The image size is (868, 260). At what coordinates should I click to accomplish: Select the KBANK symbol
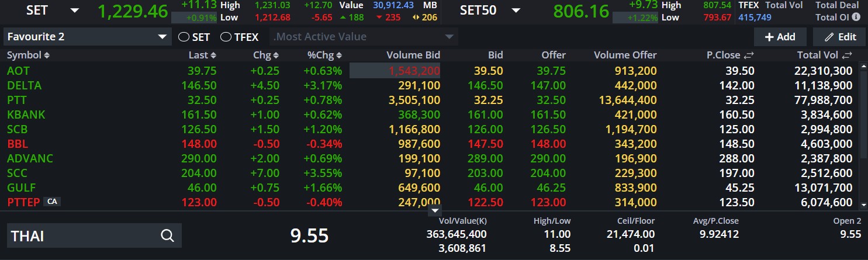(26, 115)
